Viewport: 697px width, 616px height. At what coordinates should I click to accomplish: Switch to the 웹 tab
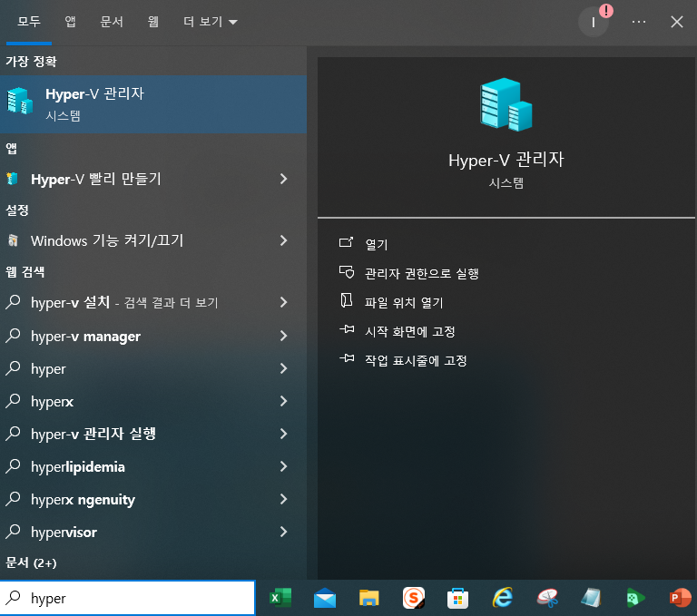[152, 22]
